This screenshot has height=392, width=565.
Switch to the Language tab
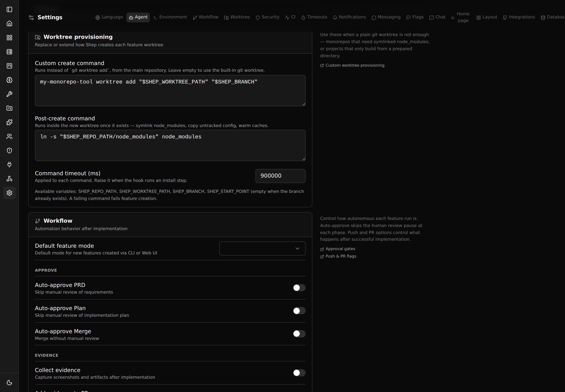click(109, 17)
